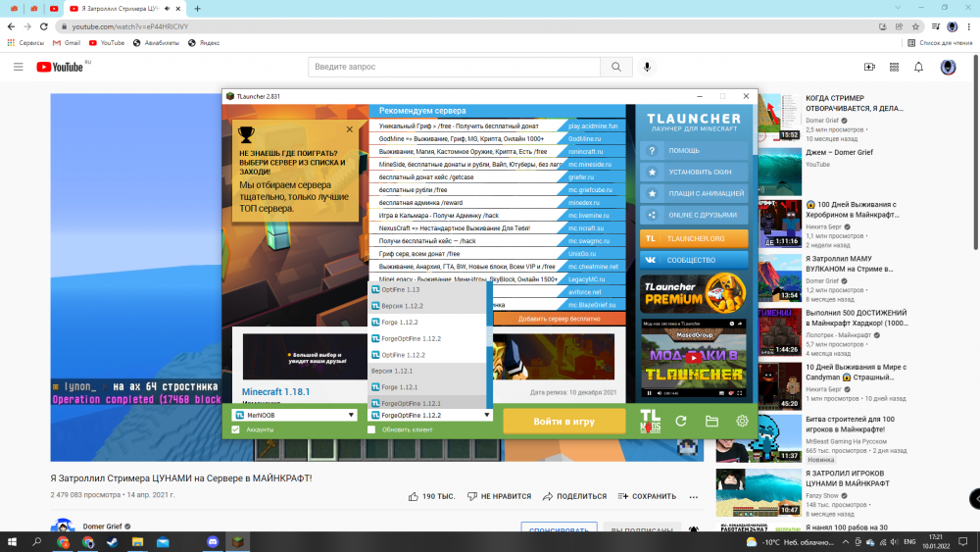Open YouTube guide hamburger menu
The image size is (980, 552).
(x=18, y=67)
